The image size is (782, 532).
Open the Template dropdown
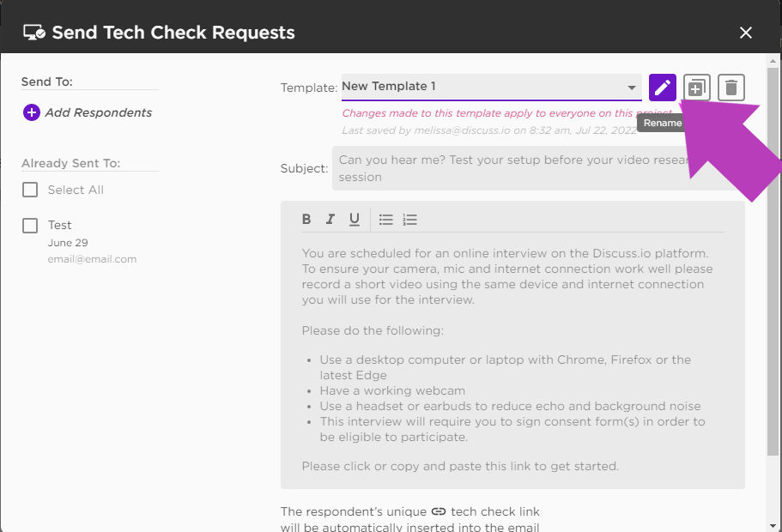click(x=491, y=88)
